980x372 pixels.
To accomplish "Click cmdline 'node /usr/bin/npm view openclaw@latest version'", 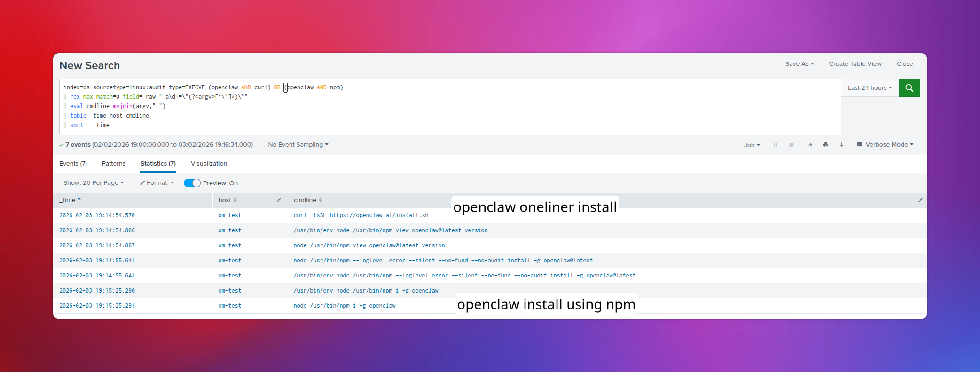I will coord(369,245).
